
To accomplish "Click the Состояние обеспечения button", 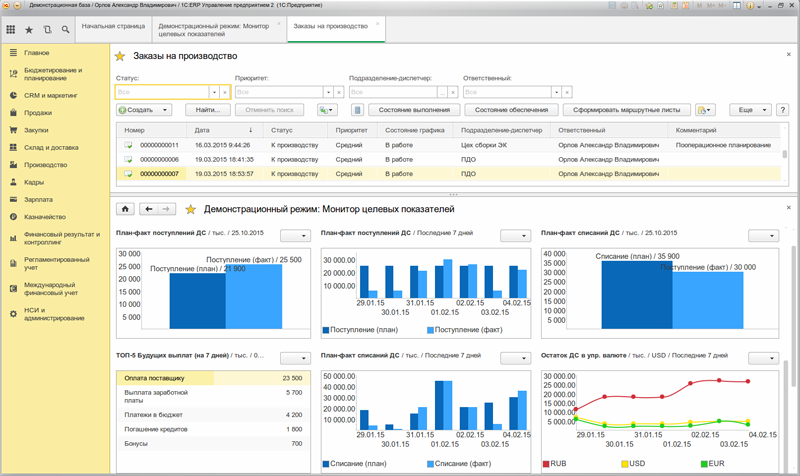I will point(511,110).
